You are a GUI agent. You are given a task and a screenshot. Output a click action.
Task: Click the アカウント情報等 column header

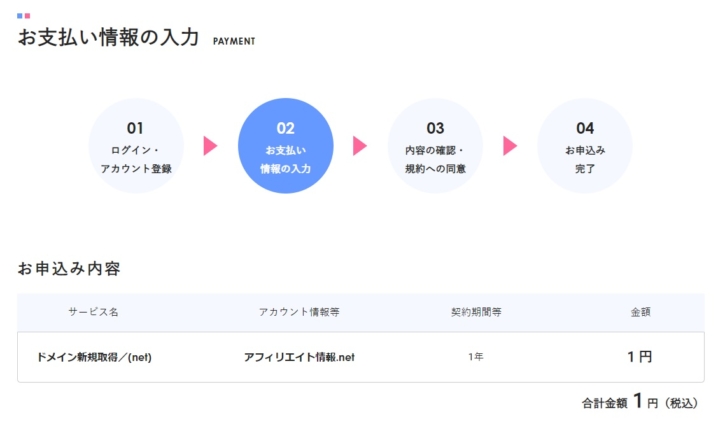pos(299,312)
